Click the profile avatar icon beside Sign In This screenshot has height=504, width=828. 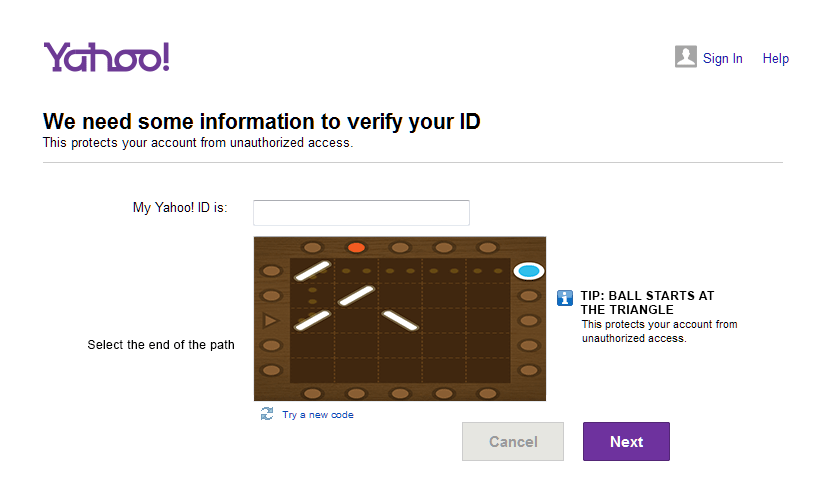click(685, 57)
